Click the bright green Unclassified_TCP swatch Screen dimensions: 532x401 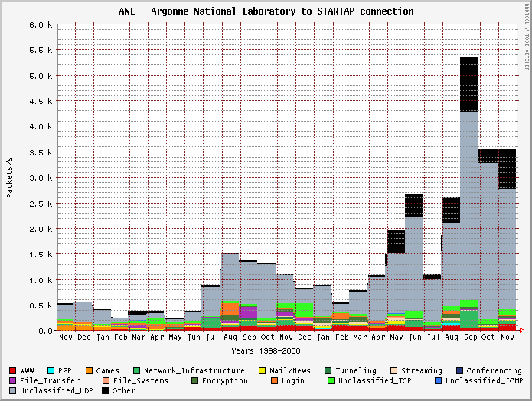tap(331, 380)
